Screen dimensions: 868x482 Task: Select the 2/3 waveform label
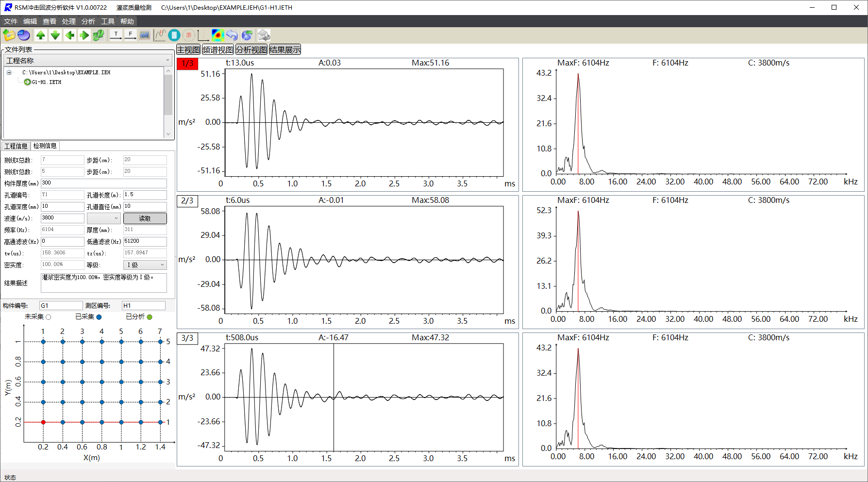coord(187,200)
